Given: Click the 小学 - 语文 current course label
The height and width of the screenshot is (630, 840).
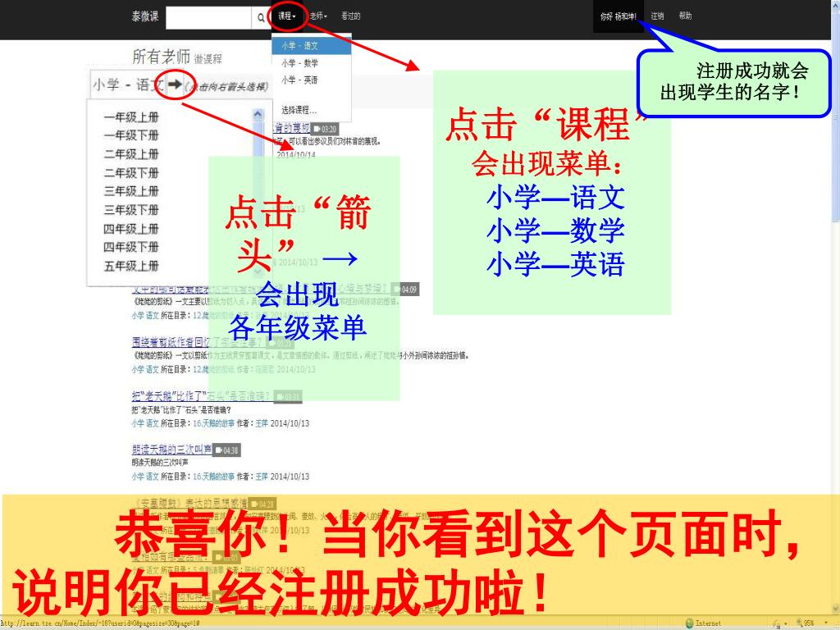Looking at the screenshot, I should (129, 84).
